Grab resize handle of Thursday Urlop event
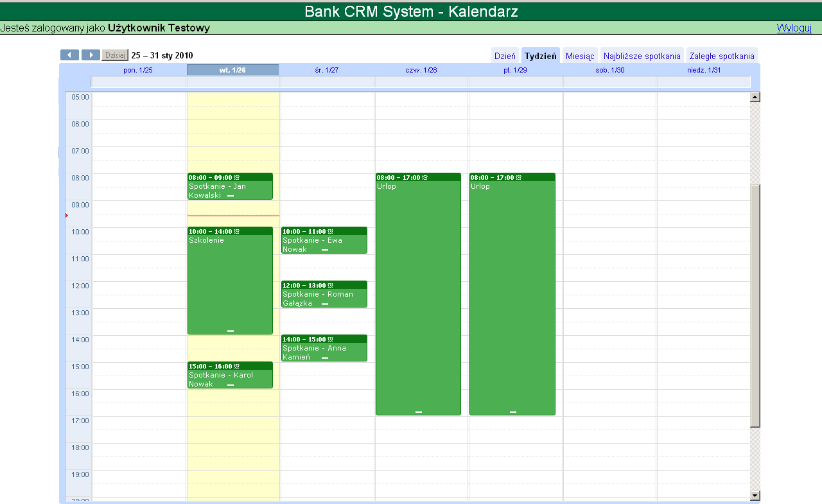This screenshot has height=504, width=822. [419, 412]
